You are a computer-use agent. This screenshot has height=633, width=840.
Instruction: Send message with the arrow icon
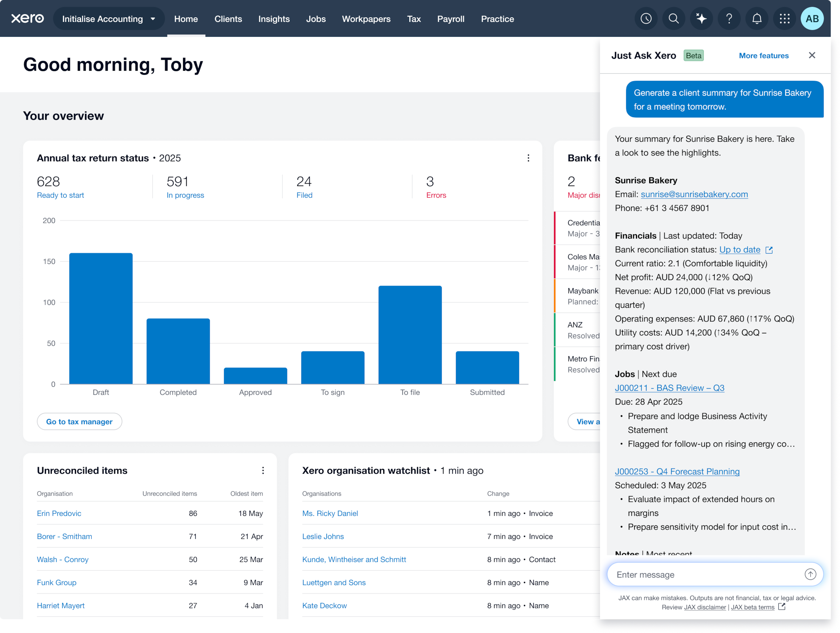point(810,574)
